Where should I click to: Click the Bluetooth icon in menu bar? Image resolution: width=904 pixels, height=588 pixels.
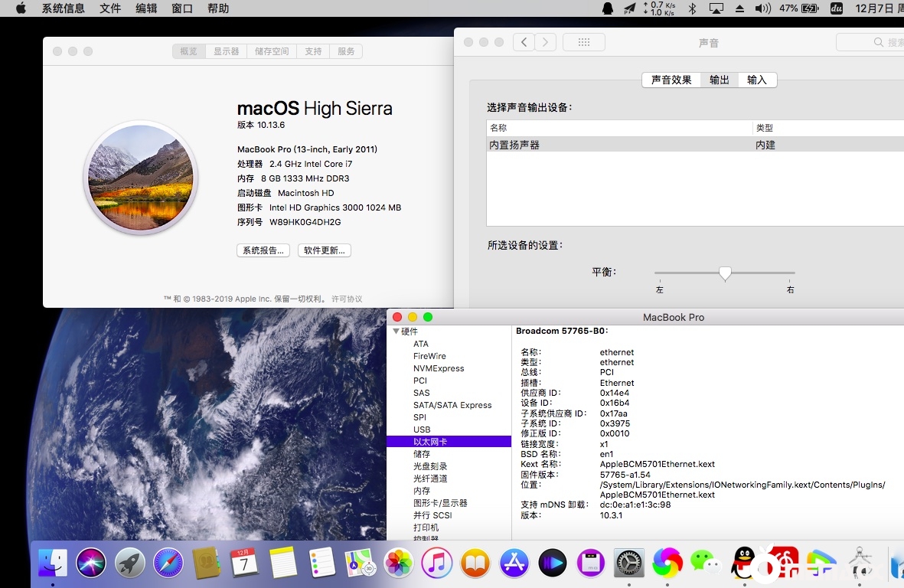pyautogui.click(x=692, y=8)
